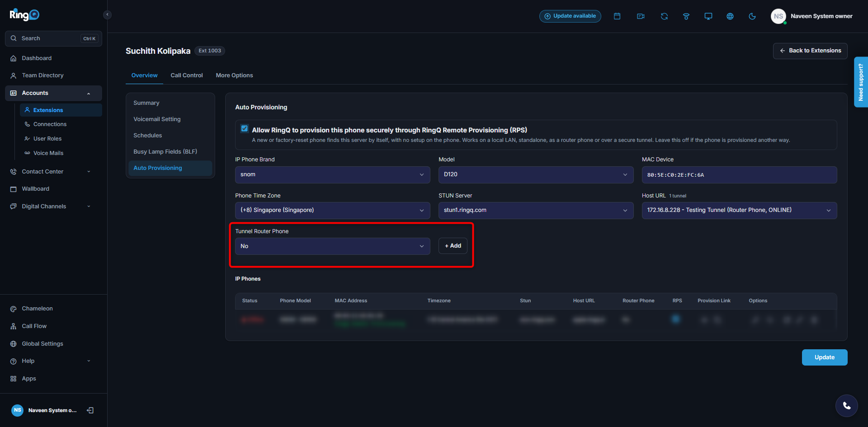Click the Search box in sidebar
This screenshot has height=427, width=868.
[53, 38]
